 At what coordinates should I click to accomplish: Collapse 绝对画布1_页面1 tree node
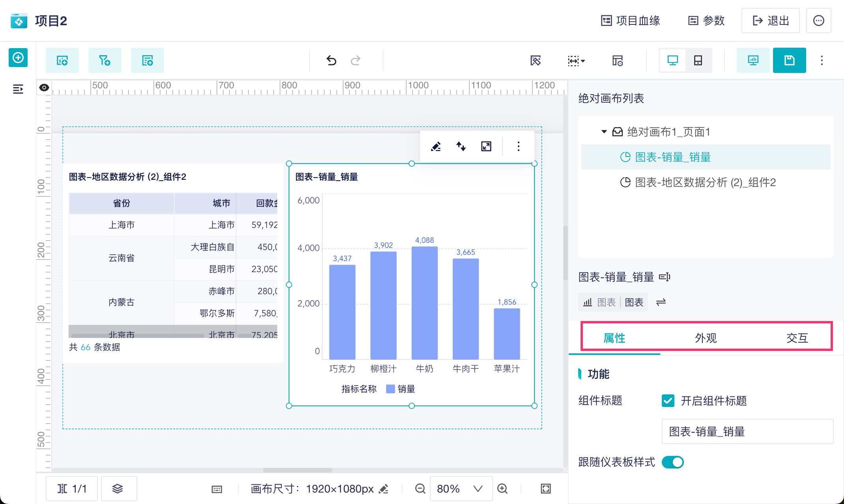(604, 132)
